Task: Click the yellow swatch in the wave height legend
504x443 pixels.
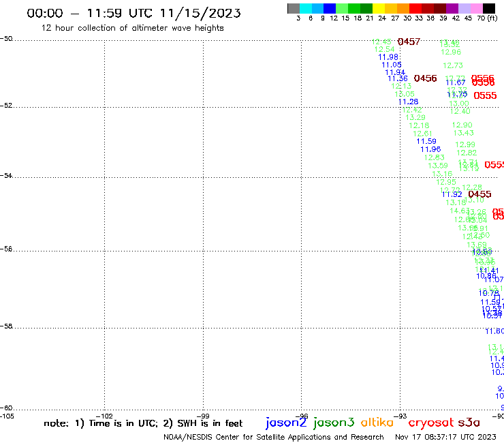Action: pyautogui.click(x=379, y=8)
